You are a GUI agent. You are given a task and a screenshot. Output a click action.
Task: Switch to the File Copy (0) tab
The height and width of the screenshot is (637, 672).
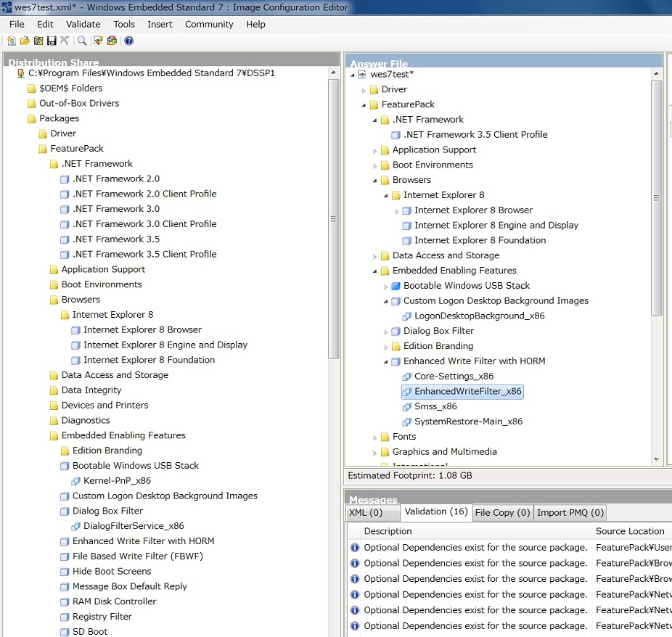[x=502, y=513]
